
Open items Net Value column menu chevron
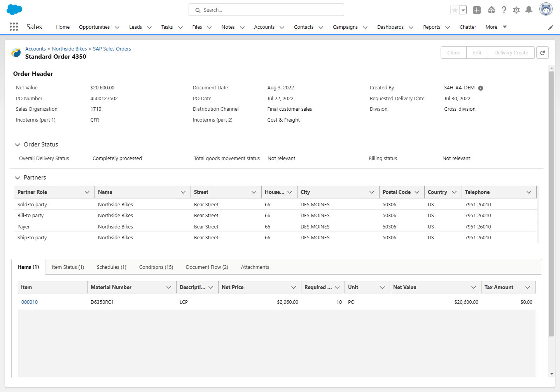[474, 287]
